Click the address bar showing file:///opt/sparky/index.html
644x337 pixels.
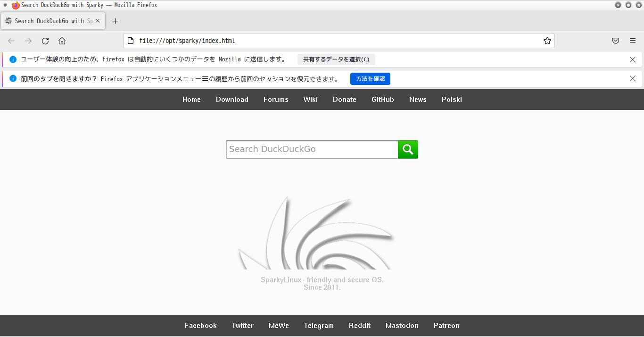click(x=339, y=41)
